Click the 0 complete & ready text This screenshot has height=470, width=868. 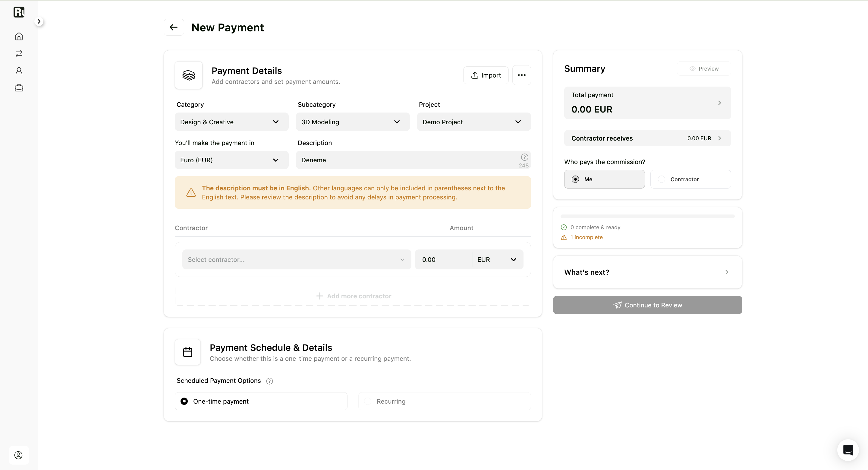(595, 227)
